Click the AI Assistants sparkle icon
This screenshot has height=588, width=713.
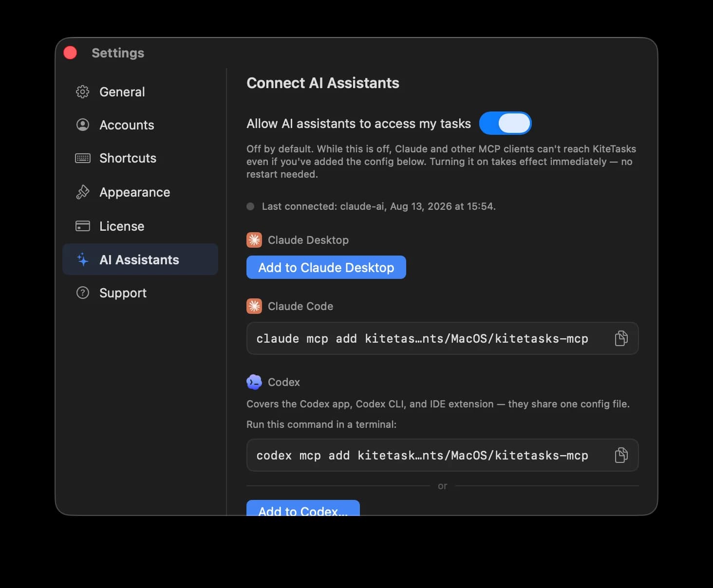(83, 259)
